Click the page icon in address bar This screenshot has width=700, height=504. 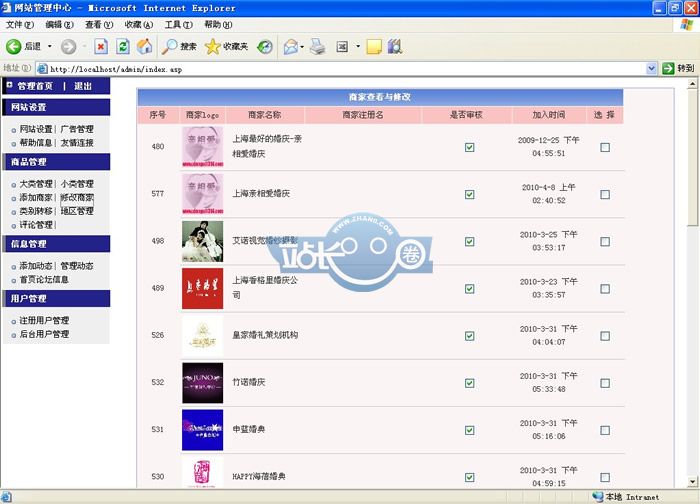click(x=42, y=69)
